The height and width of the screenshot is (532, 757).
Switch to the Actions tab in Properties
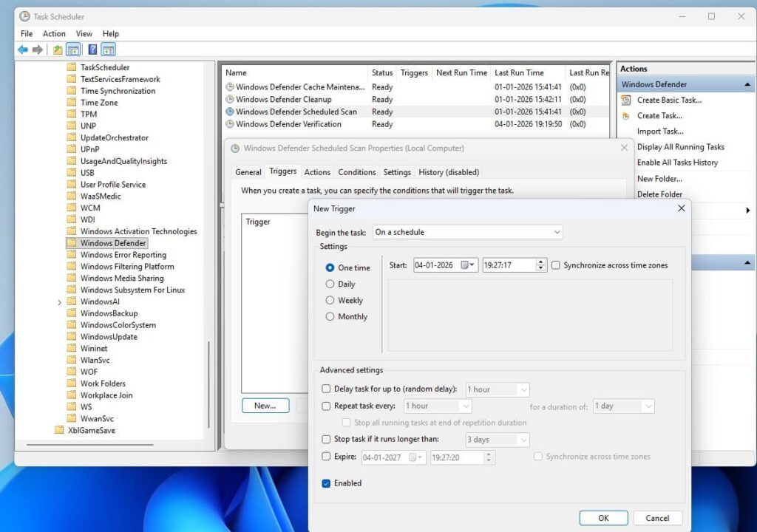pos(317,172)
